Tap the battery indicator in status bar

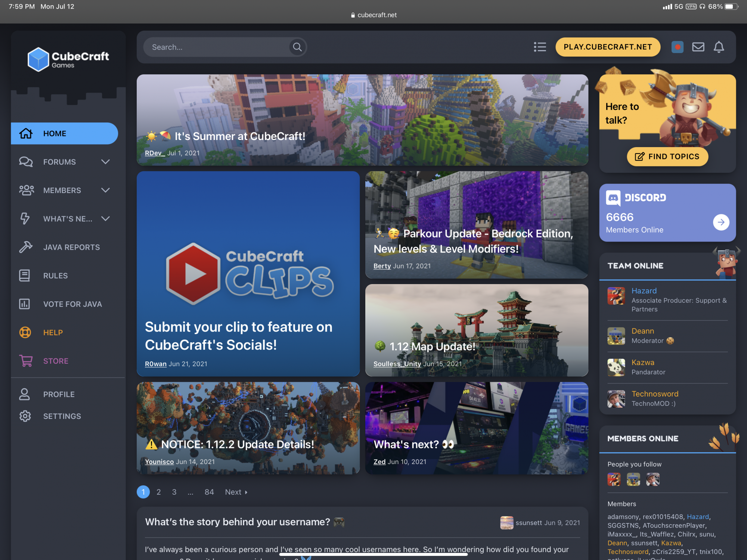pyautogui.click(x=732, y=6)
